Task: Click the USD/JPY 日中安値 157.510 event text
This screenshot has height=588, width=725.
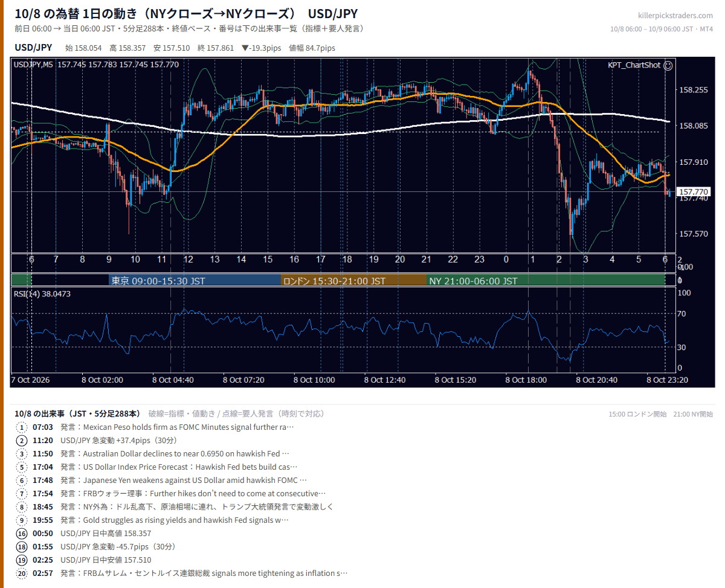Action: (106, 560)
